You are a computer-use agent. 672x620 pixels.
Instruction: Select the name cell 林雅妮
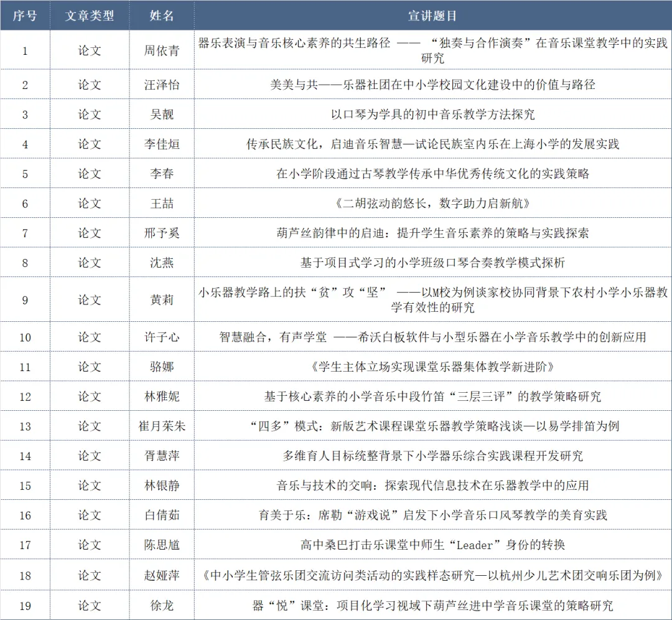[162, 396]
